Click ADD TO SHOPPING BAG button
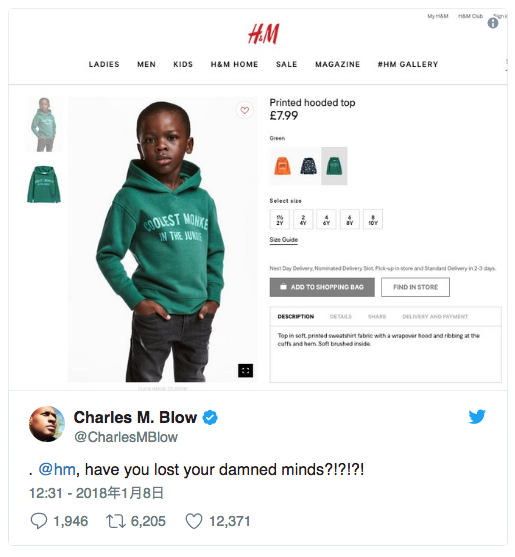Image resolution: width=515 pixels, height=557 pixels. point(322,287)
